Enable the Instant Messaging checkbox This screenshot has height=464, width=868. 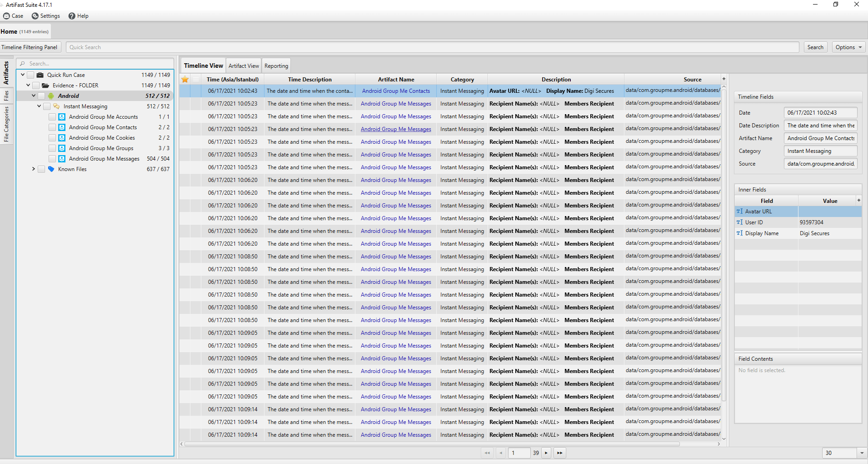(47, 106)
